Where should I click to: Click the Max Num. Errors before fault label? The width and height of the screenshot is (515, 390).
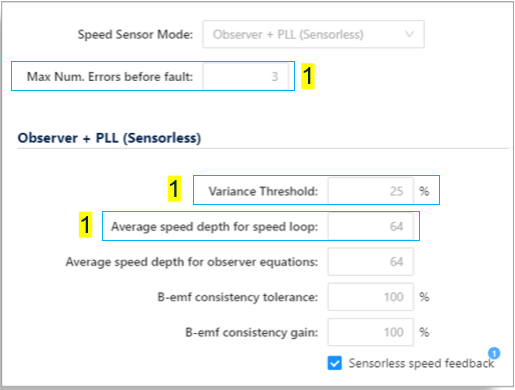pyautogui.click(x=110, y=77)
